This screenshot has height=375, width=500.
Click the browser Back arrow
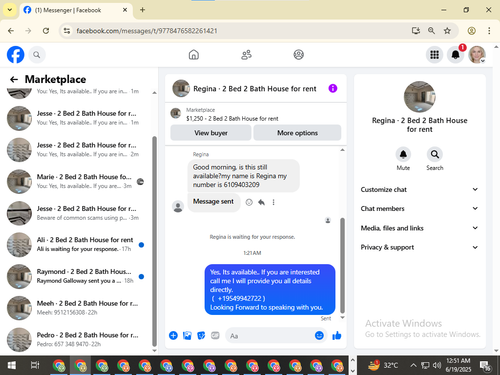[x=11, y=31]
